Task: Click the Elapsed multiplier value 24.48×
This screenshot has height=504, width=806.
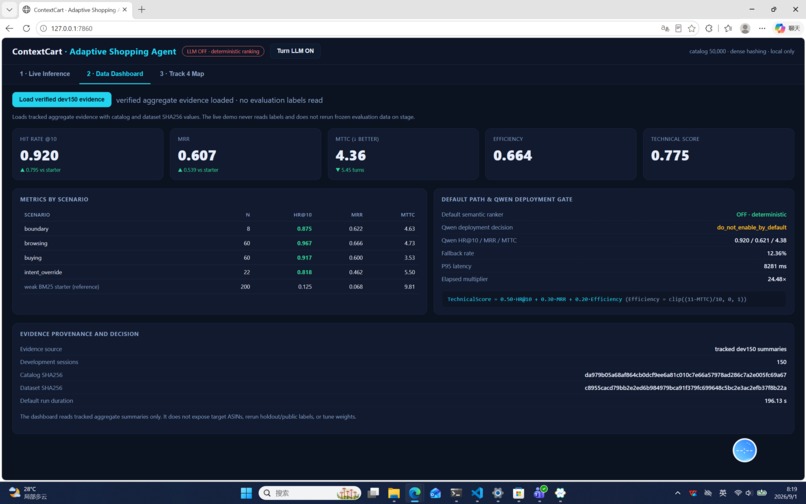Action: point(777,279)
